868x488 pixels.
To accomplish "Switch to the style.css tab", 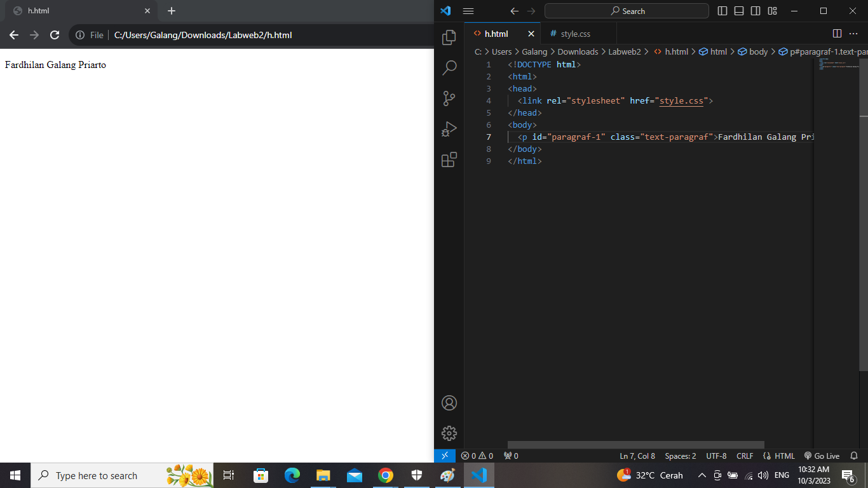I will point(577,33).
